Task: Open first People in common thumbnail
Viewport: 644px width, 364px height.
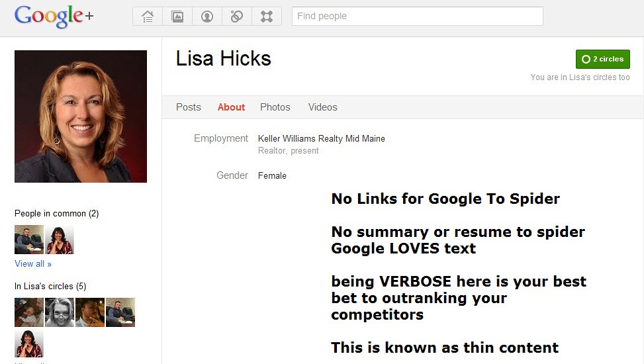Action: click(28, 240)
